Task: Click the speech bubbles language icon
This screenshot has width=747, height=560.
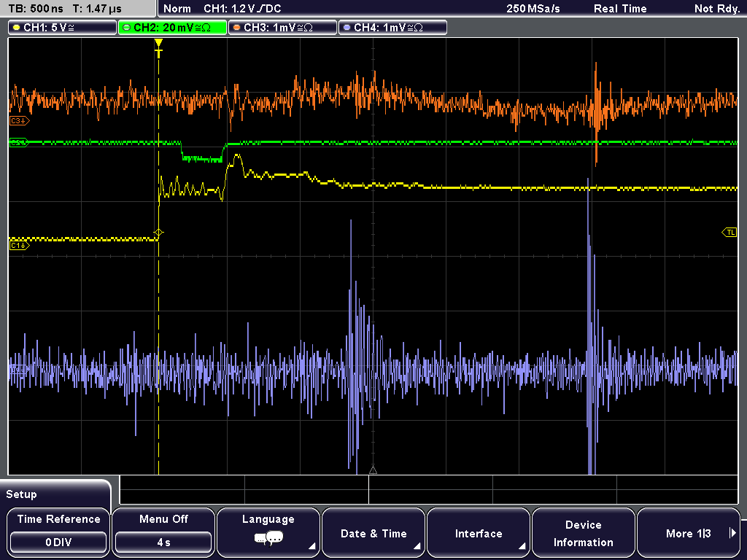Action: 268,539
